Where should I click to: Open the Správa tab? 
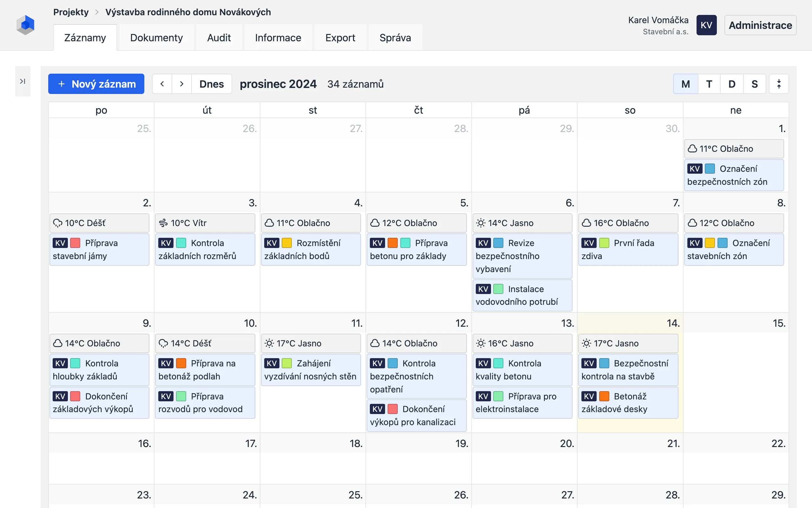click(x=395, y=38)
